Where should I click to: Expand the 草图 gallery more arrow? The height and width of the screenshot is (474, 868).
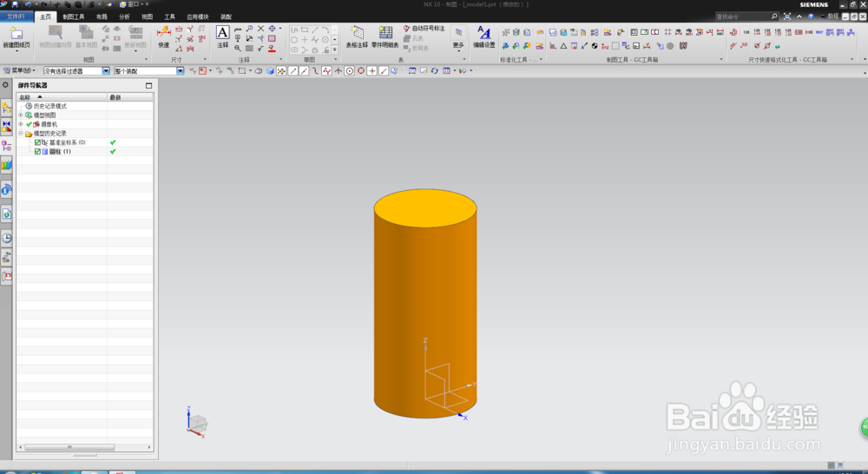click(x=334, y=49)
